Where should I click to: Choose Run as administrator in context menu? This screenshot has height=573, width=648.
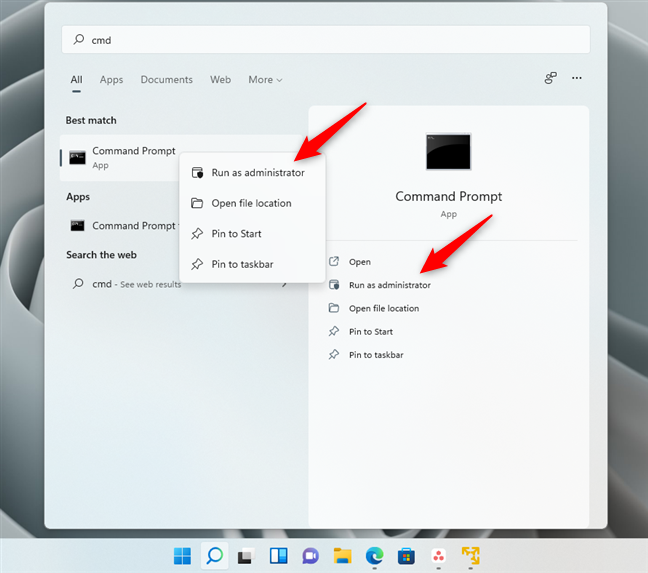click(x=253, y=173)
